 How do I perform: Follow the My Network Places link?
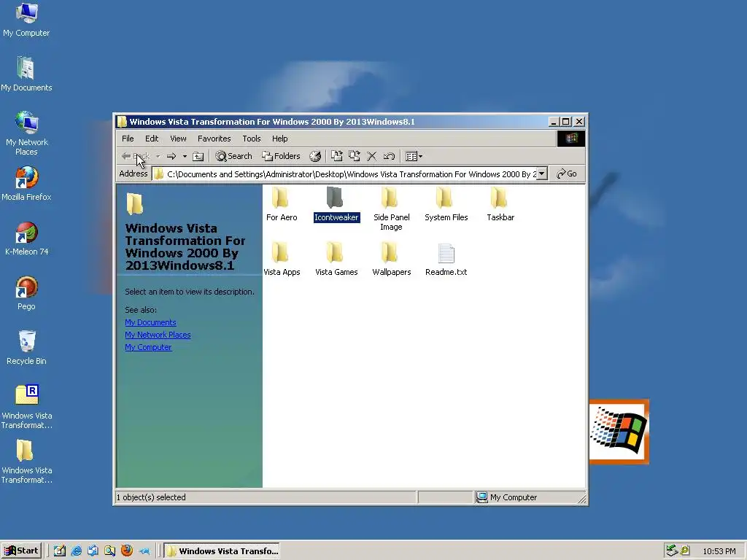[158, 335]
